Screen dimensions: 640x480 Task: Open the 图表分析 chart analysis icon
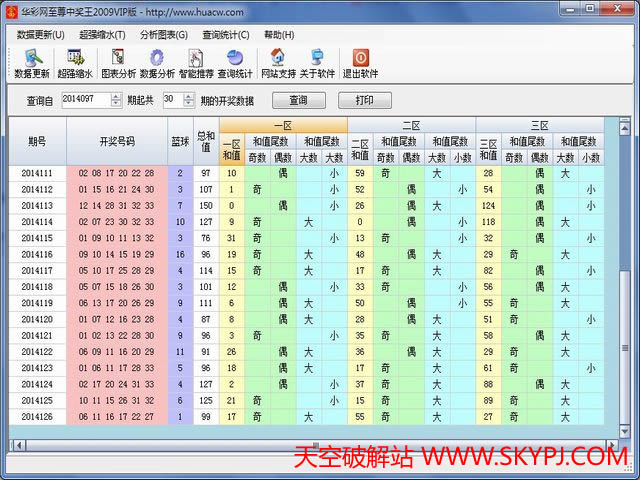[118, 63]
